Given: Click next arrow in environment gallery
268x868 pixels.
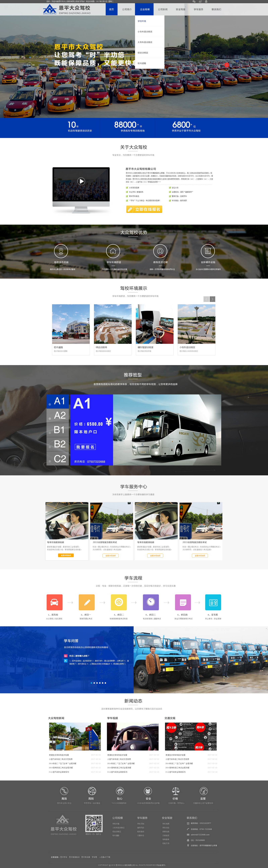Looking at the screenshot, I should tap(212, 299).
